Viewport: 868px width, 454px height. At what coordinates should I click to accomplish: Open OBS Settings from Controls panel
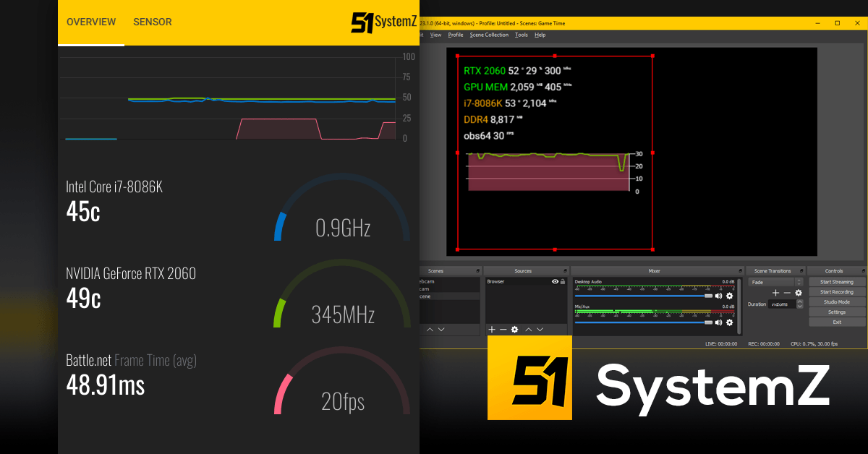836,312
